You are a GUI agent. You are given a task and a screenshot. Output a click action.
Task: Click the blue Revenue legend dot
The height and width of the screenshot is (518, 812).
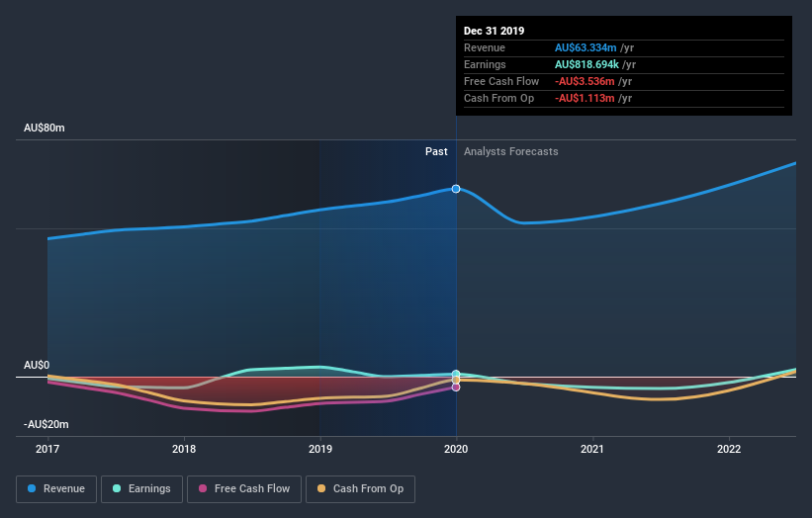32,488
